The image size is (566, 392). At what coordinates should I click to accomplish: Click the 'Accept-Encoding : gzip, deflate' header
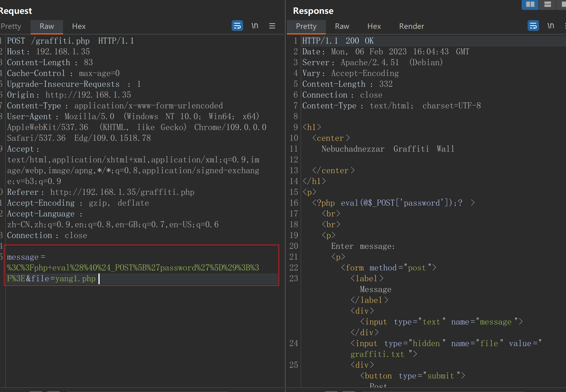coord(78,203)
